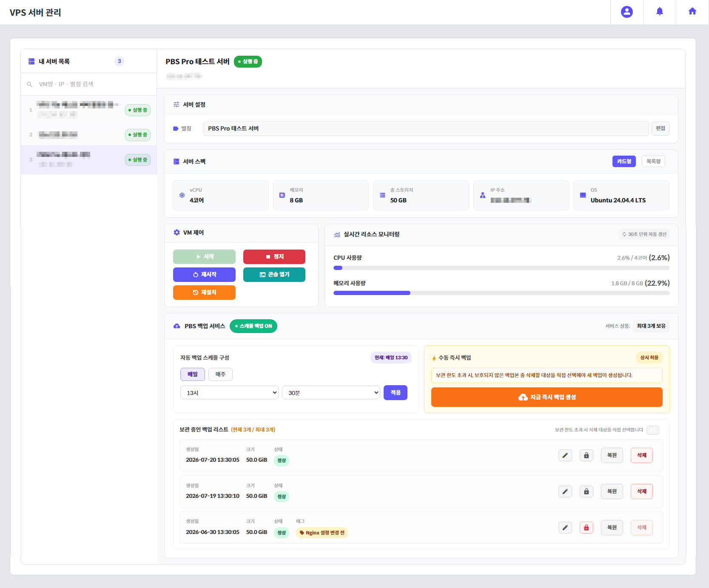This screenshot has width=709, height=588.
Task: Click the 총 스토리지 storage icon
Action: [382, 195]
